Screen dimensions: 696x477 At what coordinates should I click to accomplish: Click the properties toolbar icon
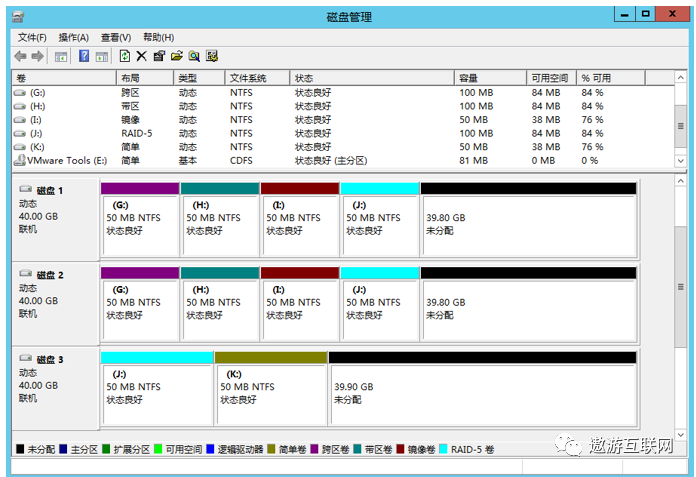pyautogui.click(x=159, y=56)
